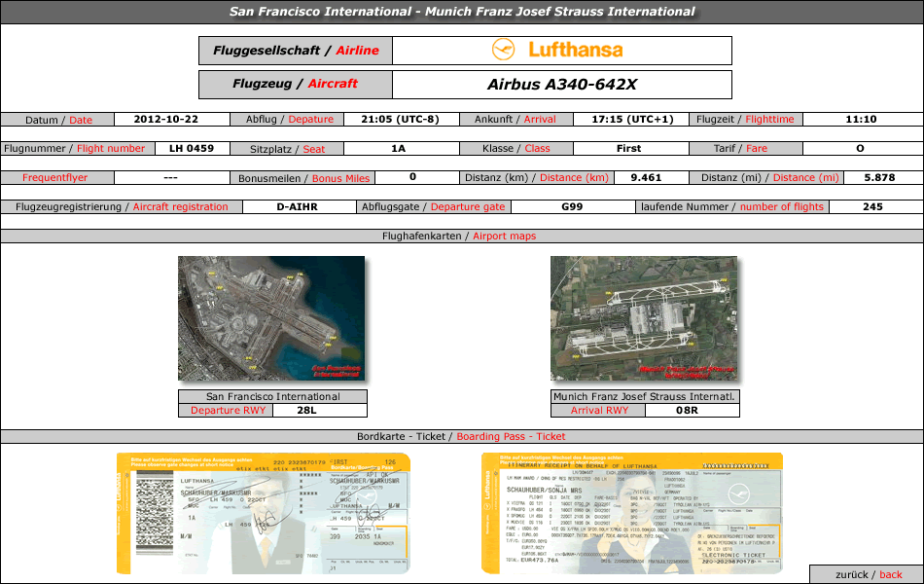Click departure gate value G99
Screen dimensions: 924x584
pos(572,206)
